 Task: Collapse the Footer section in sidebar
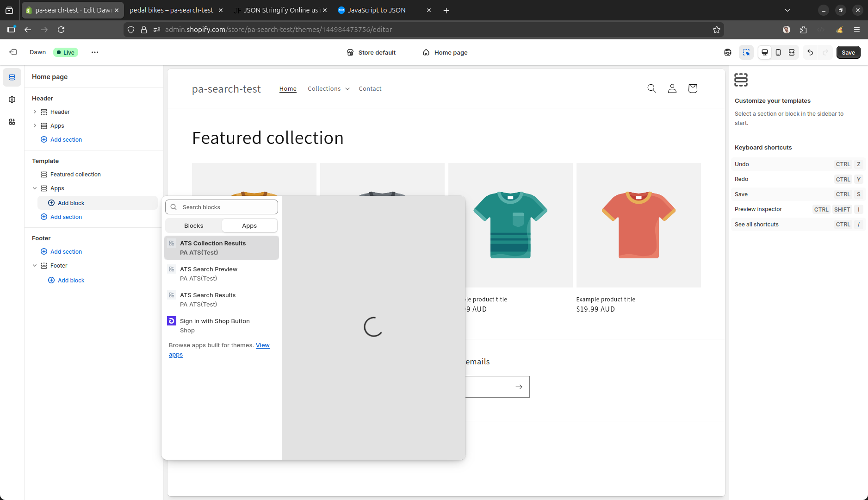tap(35, 265)
